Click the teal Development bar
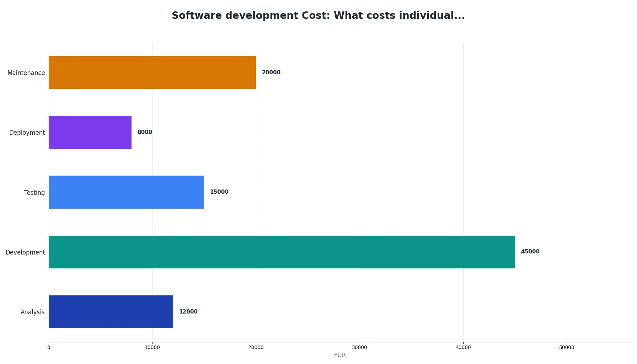637x364 pixels. click(282, 252)
